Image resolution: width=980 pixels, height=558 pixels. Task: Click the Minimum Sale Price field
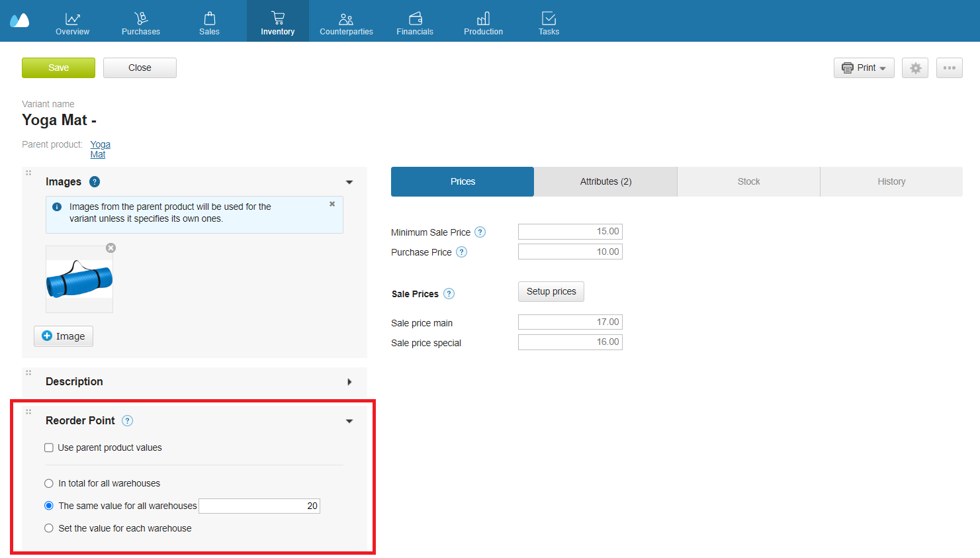570,232
